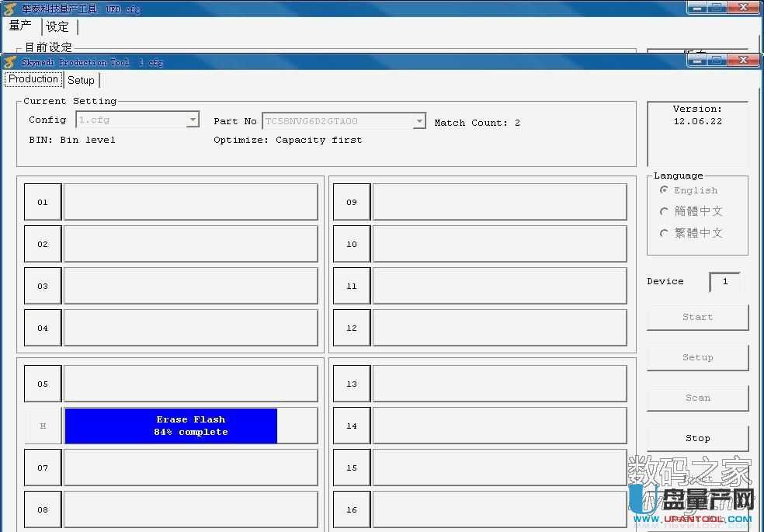Open the Config 1.cfg dropdown

[x=193, y=120]
